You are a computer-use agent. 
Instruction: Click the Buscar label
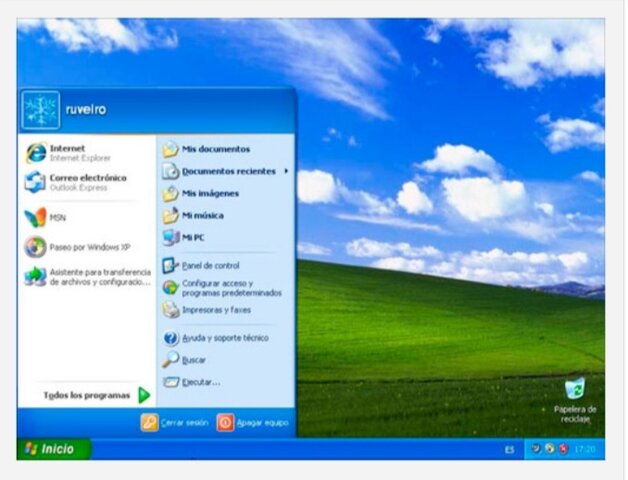coord(194,360)
